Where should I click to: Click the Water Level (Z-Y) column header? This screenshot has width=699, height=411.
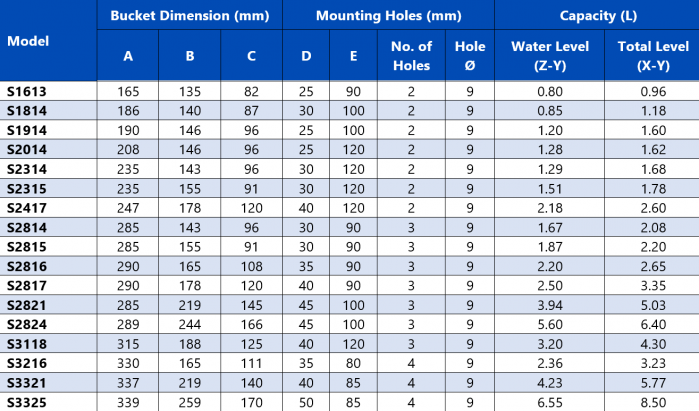click(x=550, y=56)
